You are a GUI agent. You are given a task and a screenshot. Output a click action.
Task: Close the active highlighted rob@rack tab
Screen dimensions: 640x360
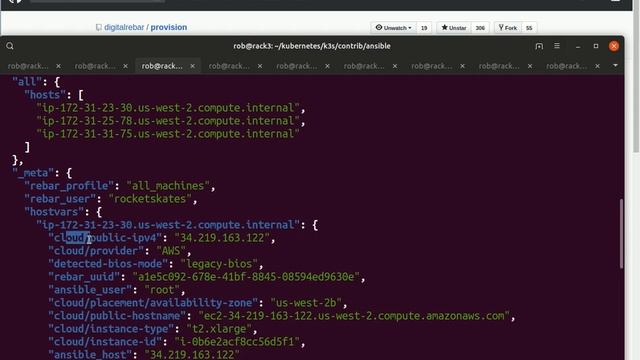pos(192,66)
